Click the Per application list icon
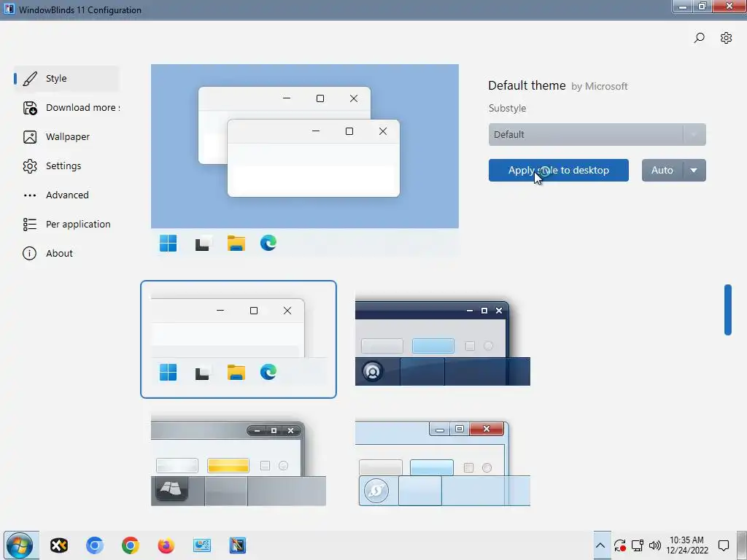747x560 pixels. (29, 225)
